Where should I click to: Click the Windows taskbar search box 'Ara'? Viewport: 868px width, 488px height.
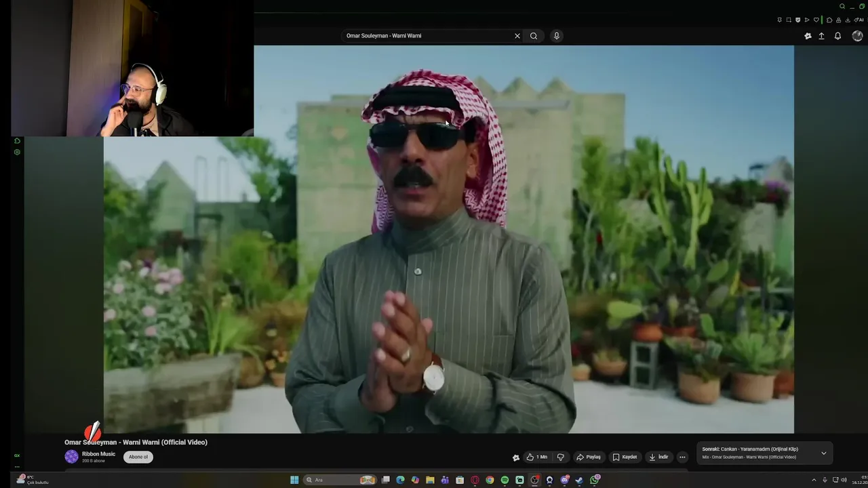340,480
